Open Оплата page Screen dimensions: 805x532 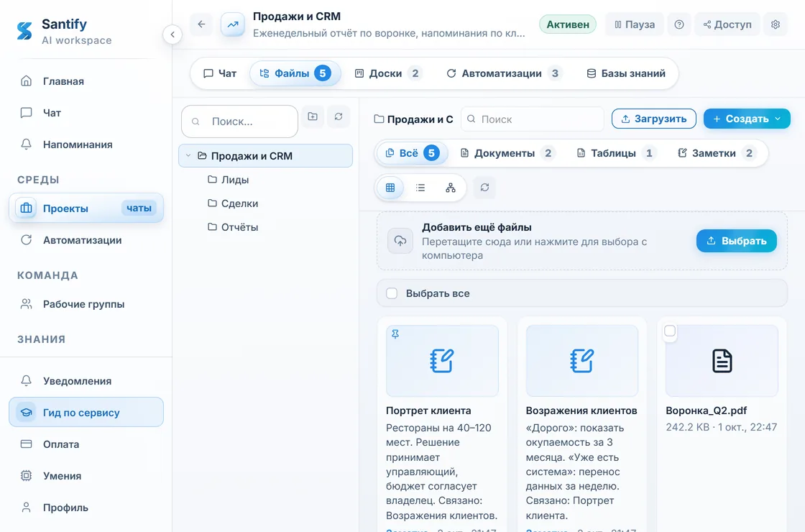tap(86, 444)
